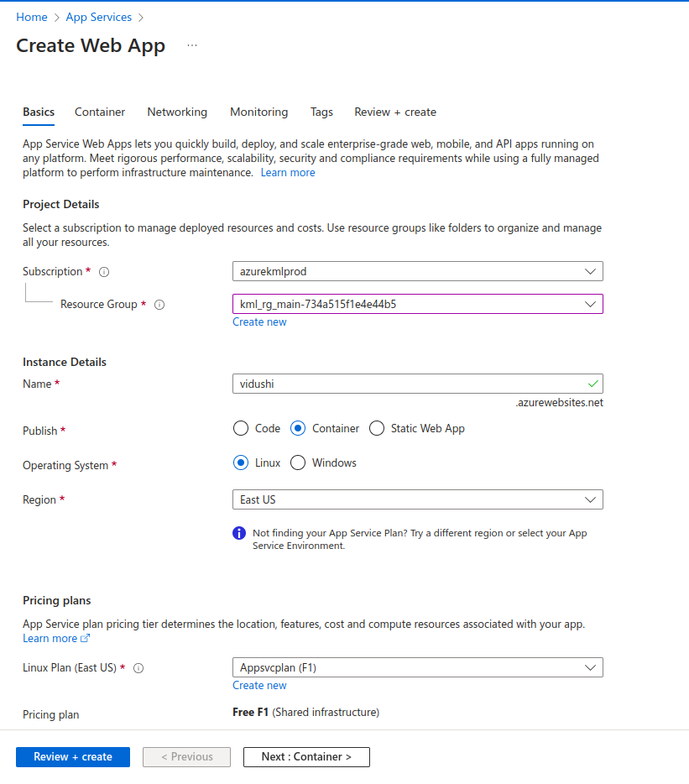
Task: Expand the Linux Plan dropdown
Action: pyautogui.click(x=417, y=667)
